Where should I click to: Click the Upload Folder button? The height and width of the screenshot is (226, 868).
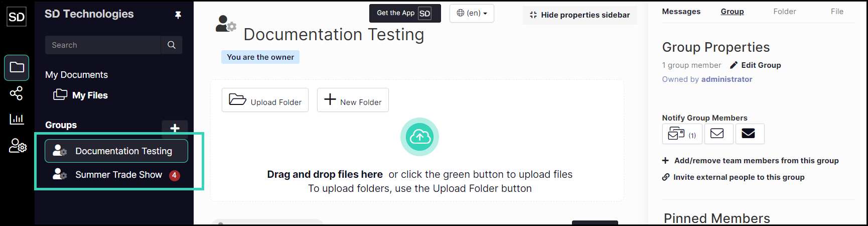[265, 100]
